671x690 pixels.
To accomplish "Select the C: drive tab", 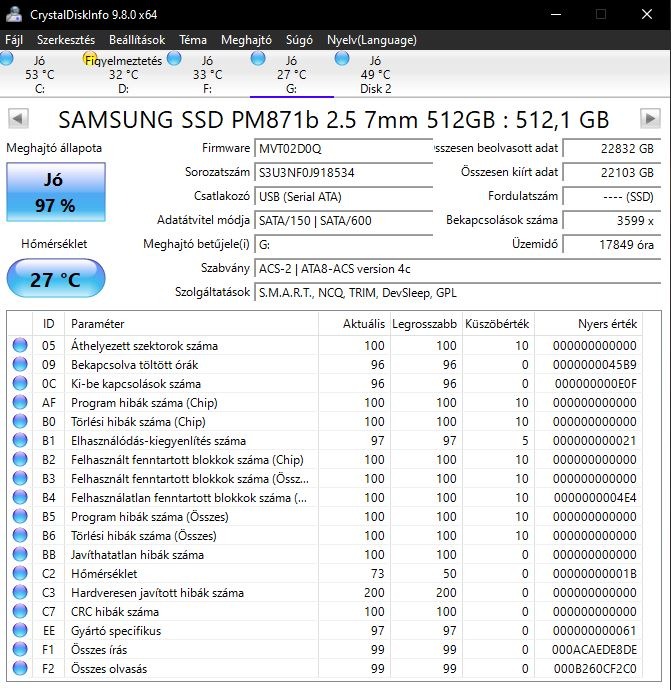I will click(40, 74).
